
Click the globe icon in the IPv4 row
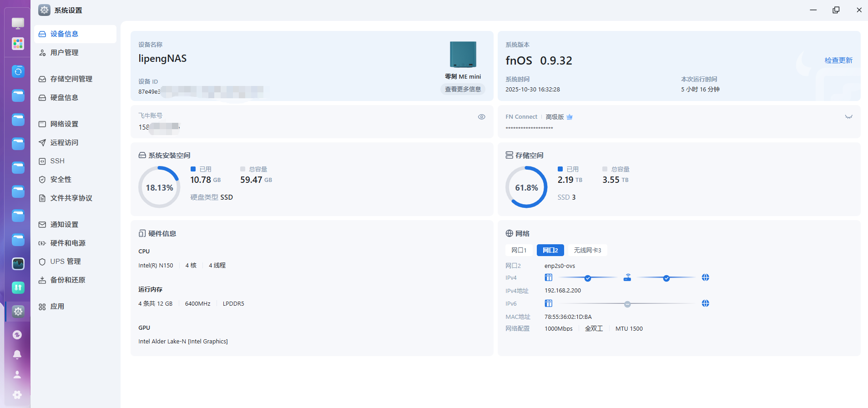[x=705, y=277]
